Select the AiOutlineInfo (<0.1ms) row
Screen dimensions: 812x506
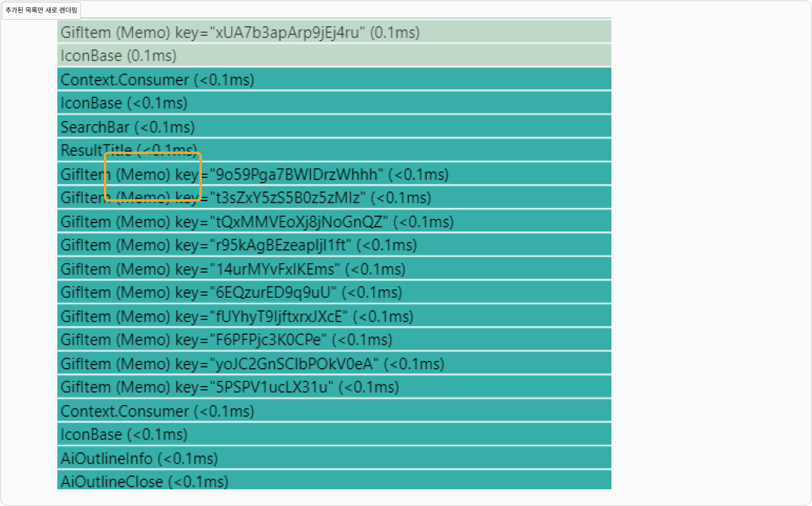(334, 458)
